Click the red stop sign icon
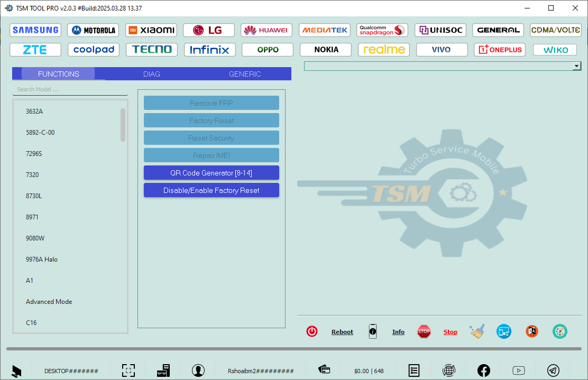 [424, 331]
